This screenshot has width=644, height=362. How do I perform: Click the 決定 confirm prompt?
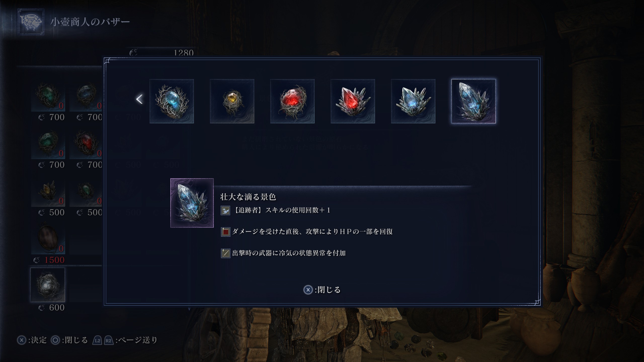32,340
